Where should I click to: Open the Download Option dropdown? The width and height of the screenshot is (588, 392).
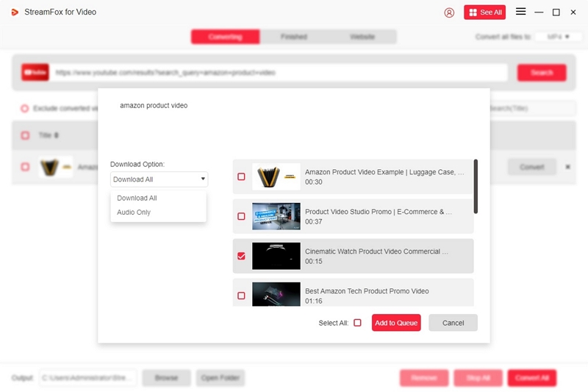pyautogui.click(x=159, y=179)
